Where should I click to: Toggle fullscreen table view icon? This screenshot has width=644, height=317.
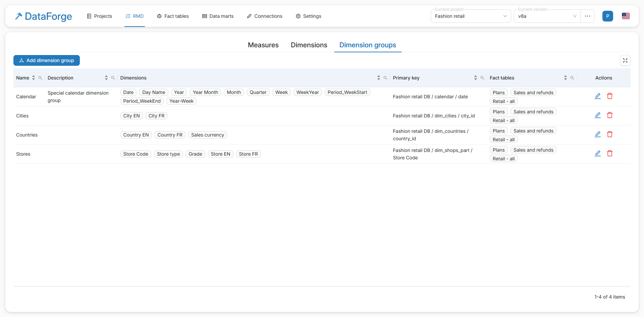[625, 60]
